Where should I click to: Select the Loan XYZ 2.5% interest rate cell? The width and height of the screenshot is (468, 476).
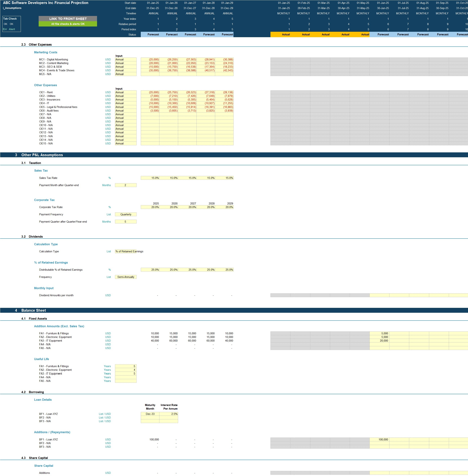pos(169,414)
